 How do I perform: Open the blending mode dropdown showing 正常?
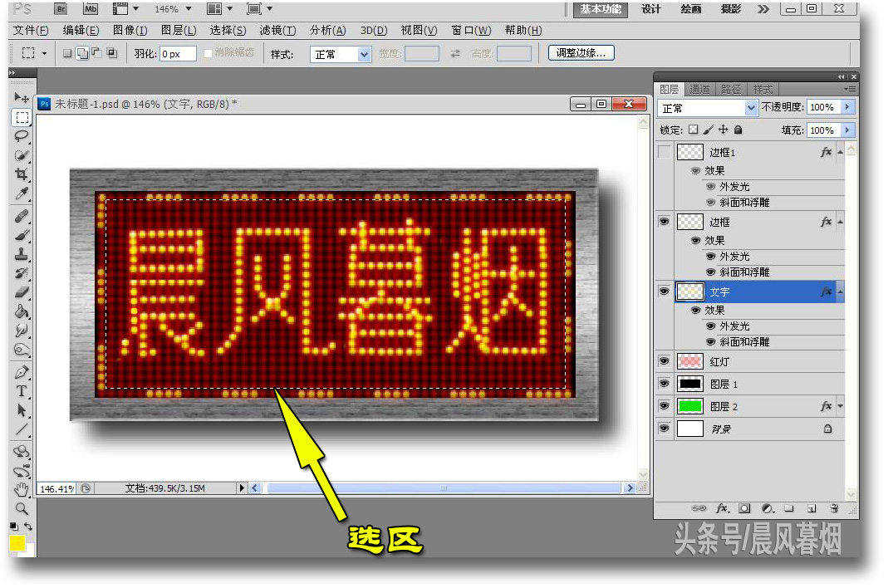[x=707, y=108]
